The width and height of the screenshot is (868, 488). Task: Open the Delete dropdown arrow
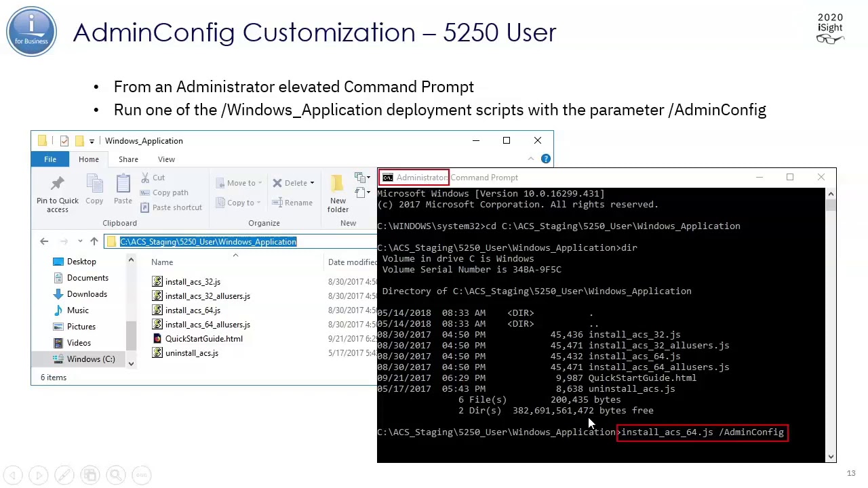312,183
